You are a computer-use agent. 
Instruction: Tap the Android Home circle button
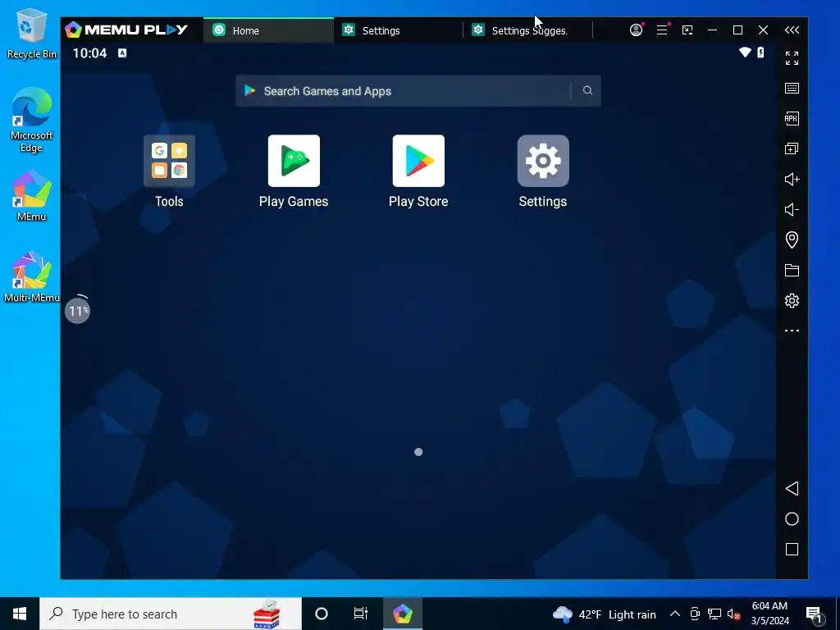pos(792,518)
